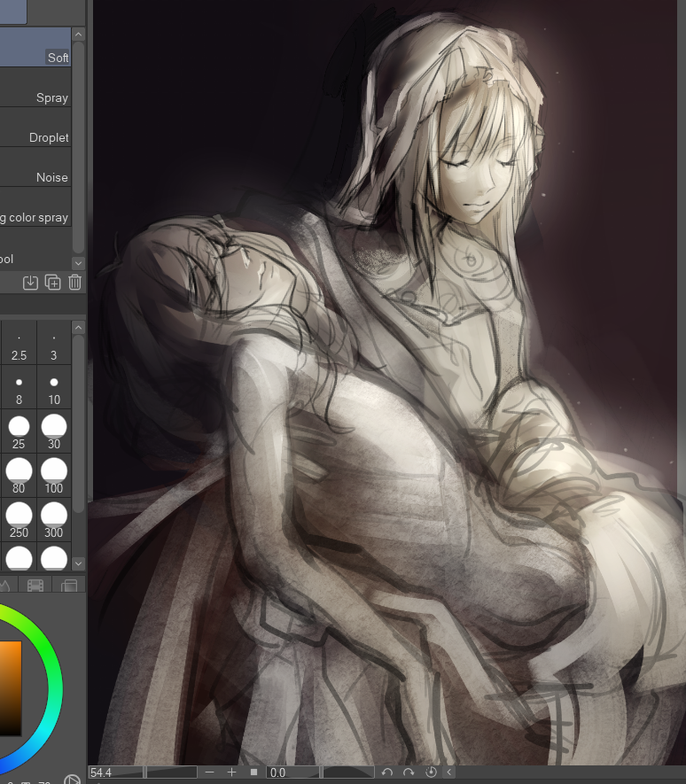Collapse status bar with left chevron
This screenshot has height=784, width=686.
click(x=449, y=772)
